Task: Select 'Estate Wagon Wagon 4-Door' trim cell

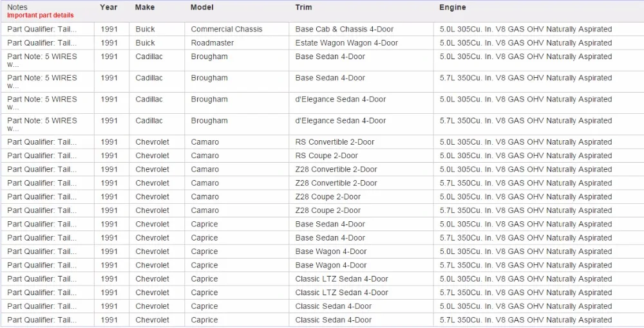Action: (346, 42)
